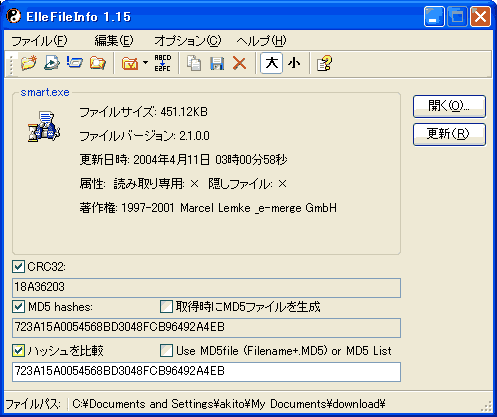The image size is (497, 417).
Task: Click the copy pages toolbar icon
Action: click(x=194, y=63)
